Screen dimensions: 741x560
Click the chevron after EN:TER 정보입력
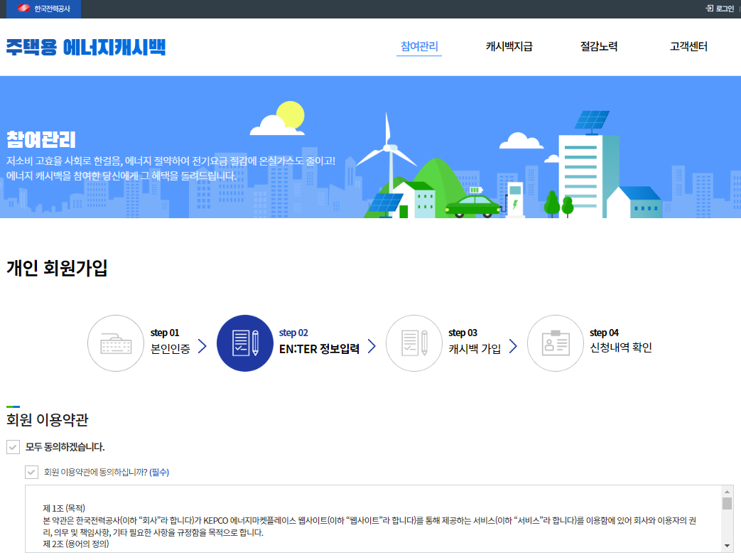pyautogui.click(x=372, y=346)
